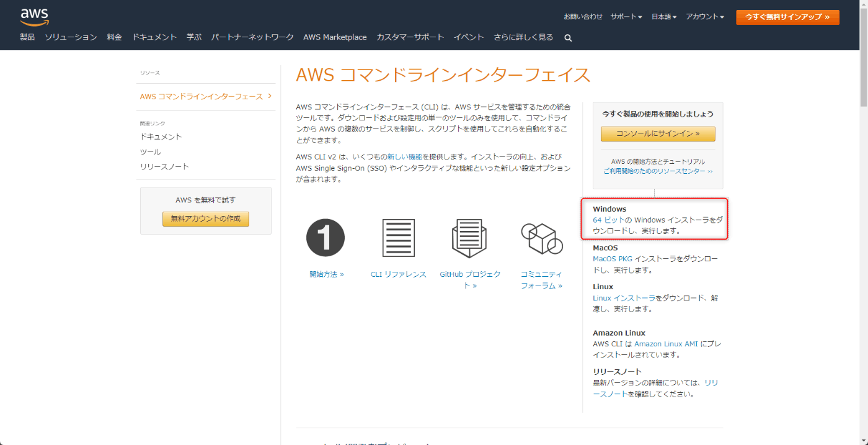868x445 pixels.
Task: Open AWS Marketplace in the navigation
Action: point(335,37)
